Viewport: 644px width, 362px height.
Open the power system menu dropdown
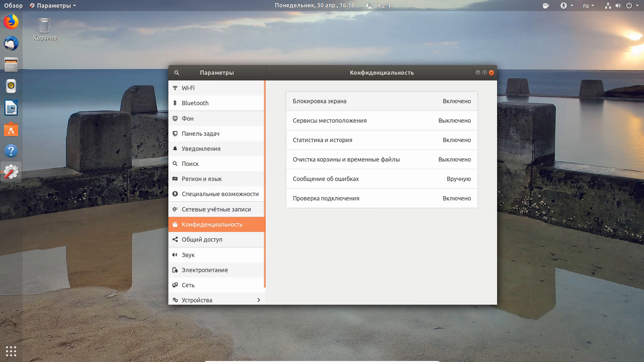[x=632, y=6]
